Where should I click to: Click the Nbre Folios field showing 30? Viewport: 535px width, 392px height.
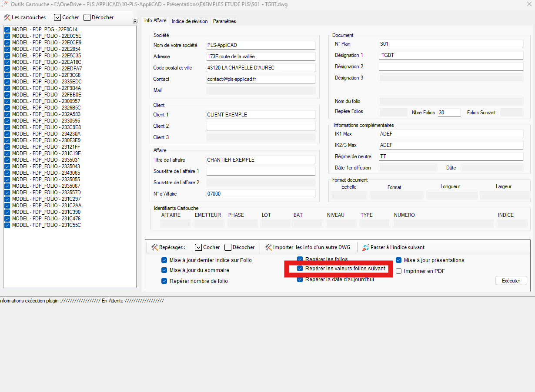[x=449, y=112]
